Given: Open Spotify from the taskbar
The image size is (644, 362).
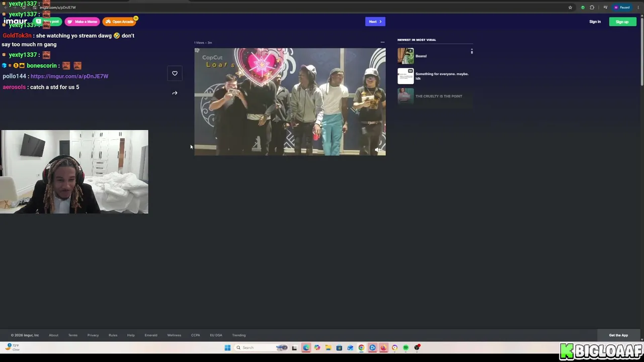Looking at the screenshot, I should pyautogui.click(x=406, y=348).
